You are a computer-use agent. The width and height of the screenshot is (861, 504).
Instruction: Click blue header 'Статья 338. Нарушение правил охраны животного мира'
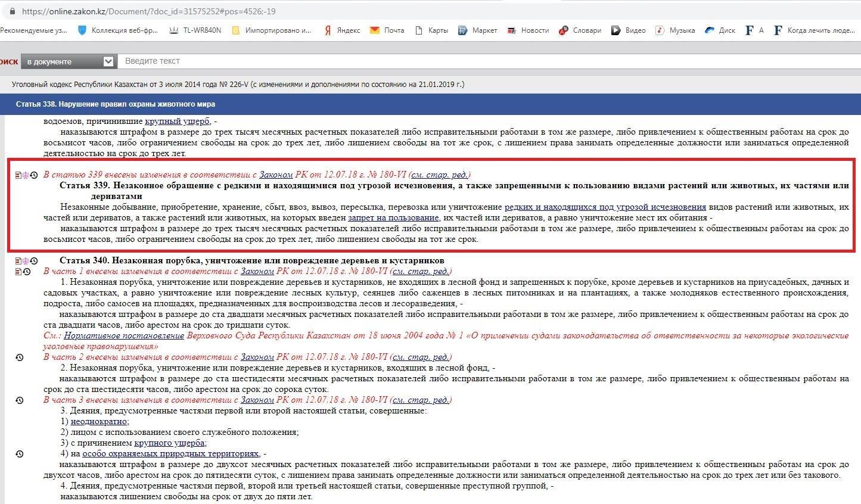pyautogui.click(x=116, y=104)
